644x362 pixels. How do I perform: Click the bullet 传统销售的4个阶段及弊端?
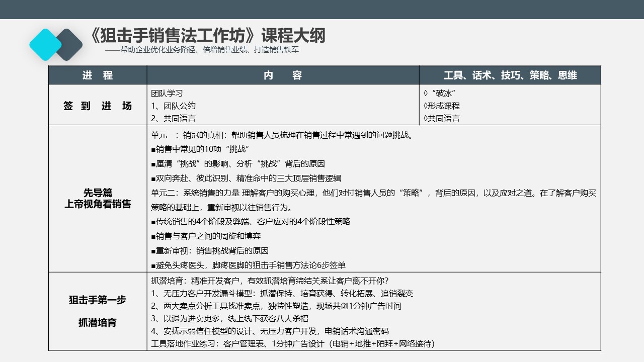(x=251, y=221)
